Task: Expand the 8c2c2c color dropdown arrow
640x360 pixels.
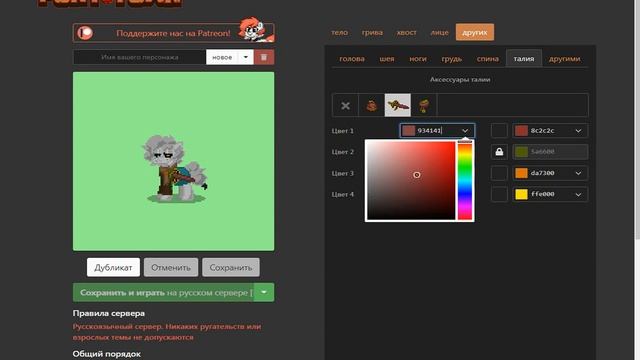Action: [x=578, y=131]
